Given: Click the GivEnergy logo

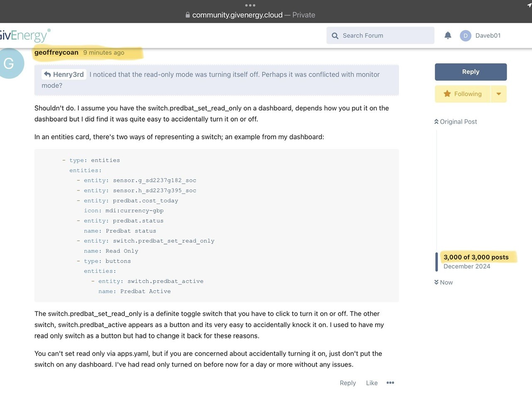Looking at the screenshot, I should 25,35.
